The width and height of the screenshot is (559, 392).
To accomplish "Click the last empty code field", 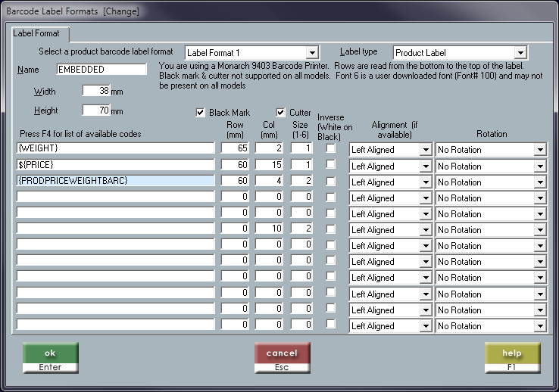I will click(x=115, y=325).
